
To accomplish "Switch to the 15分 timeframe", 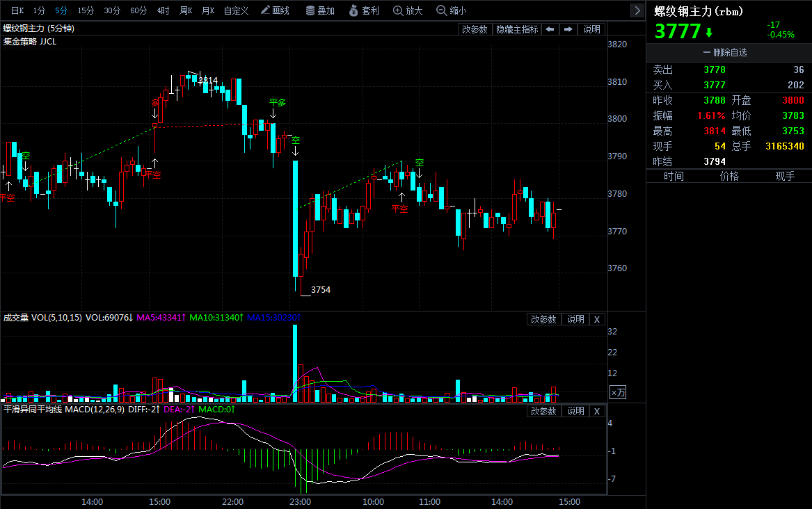I will [x=86, y=10].
